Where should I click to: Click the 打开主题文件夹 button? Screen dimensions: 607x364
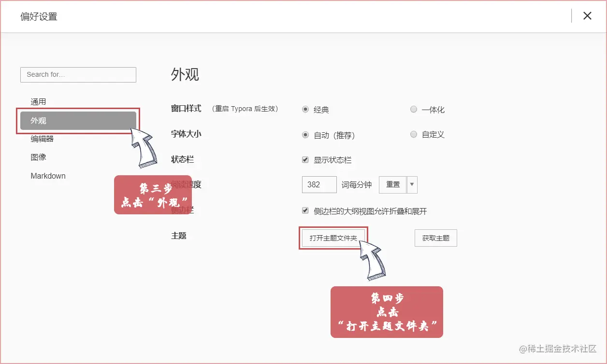pos(333,238)
